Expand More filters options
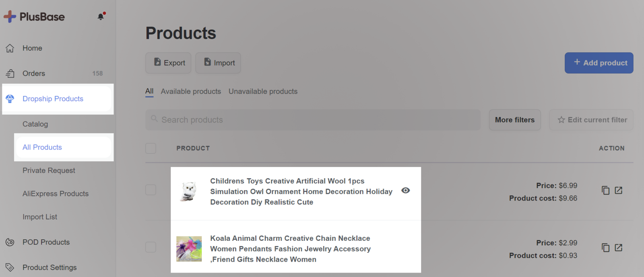 [x=514, y=120]
